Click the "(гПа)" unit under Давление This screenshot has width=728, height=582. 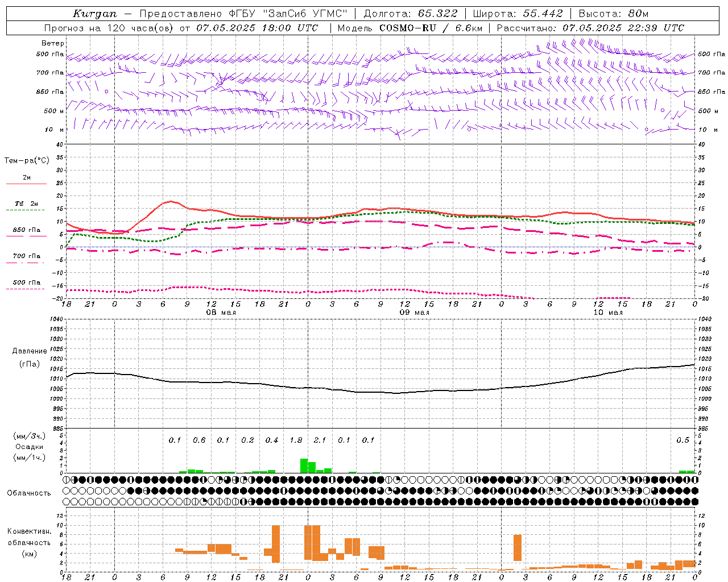[x=29, y=364]
